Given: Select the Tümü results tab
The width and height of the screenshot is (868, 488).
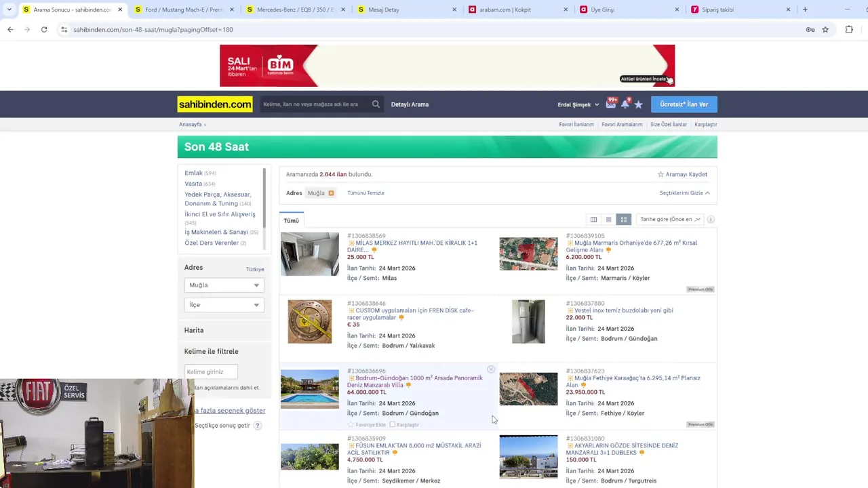Looking at the screenshot, I should point(292,220).
